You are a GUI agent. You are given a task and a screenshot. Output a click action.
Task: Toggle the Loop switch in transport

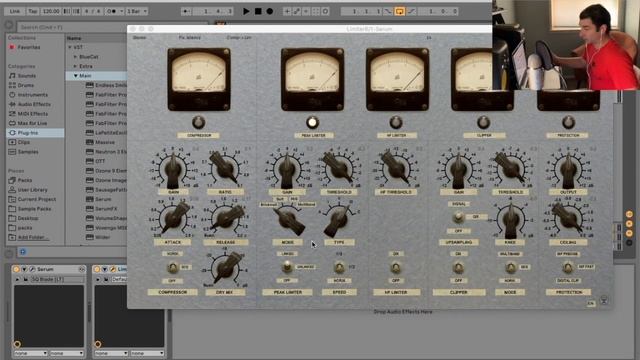click(400, 11)
